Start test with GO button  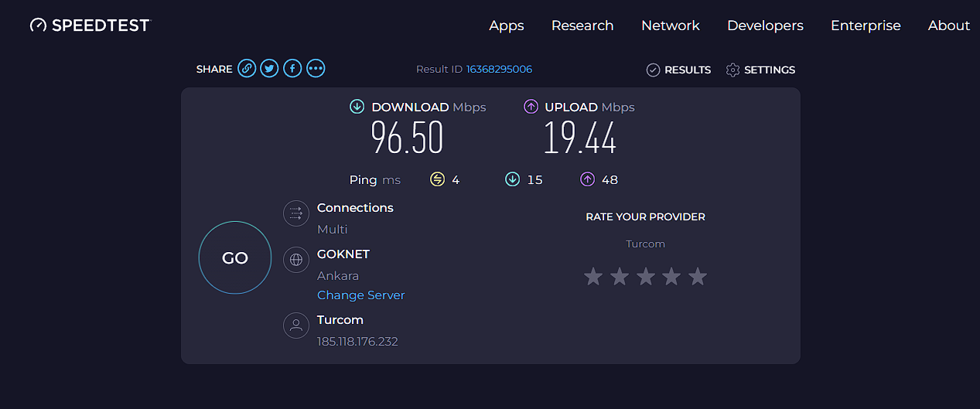tap(235, 257)
